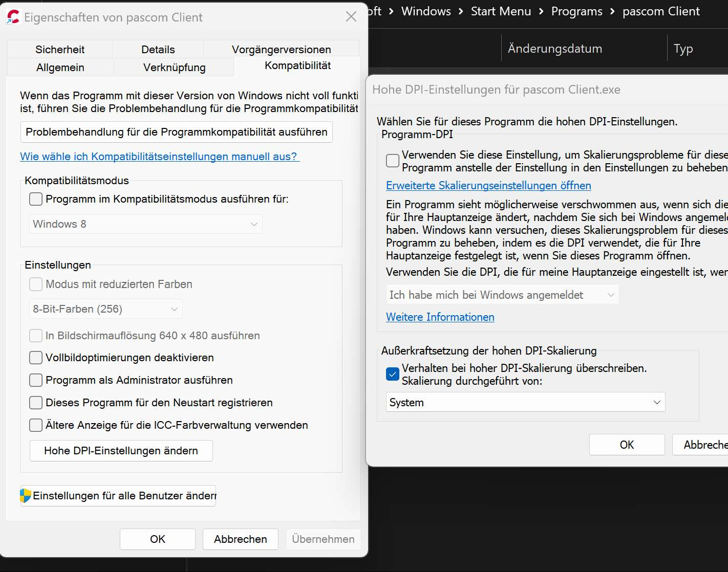This screenshot has height=572, width=728.
Task: Click 'Programs' in the Explorer breadcrumb
Action: click(x=577, y=11)
